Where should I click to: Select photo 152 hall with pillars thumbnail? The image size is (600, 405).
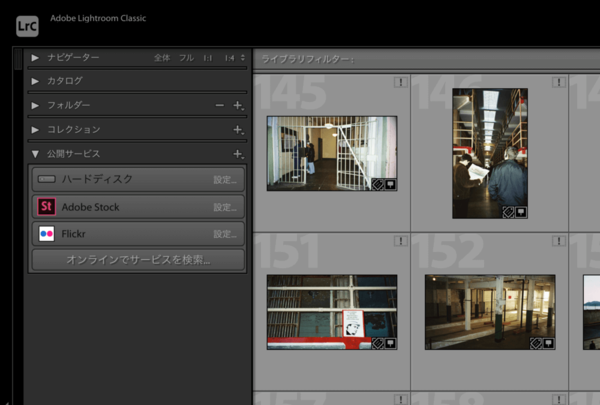coord(490,312)
